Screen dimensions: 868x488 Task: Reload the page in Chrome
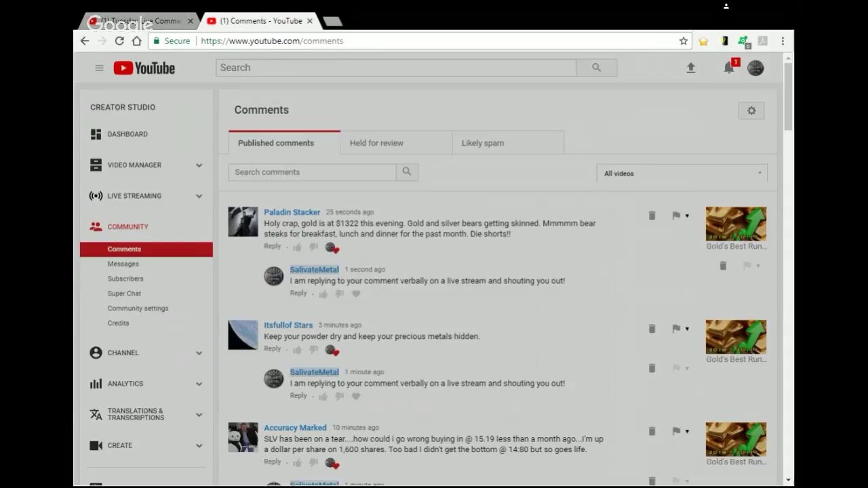(119, 41)
